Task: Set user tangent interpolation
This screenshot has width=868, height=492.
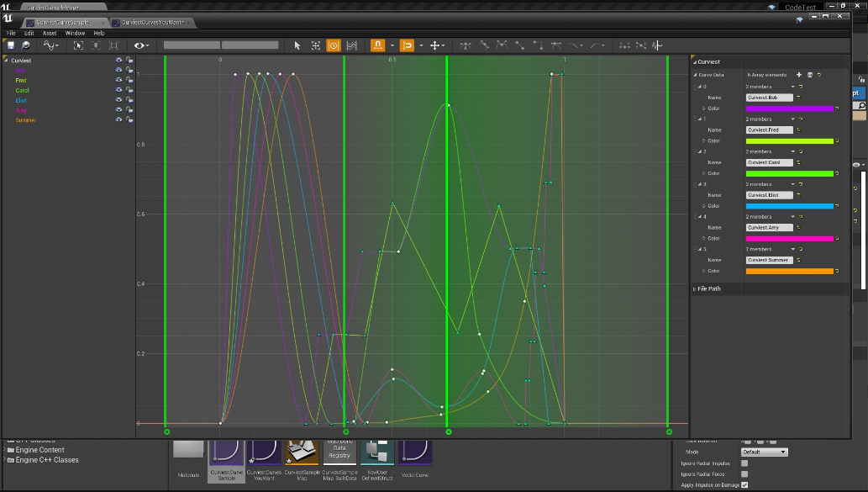Action: click(484, 45)
